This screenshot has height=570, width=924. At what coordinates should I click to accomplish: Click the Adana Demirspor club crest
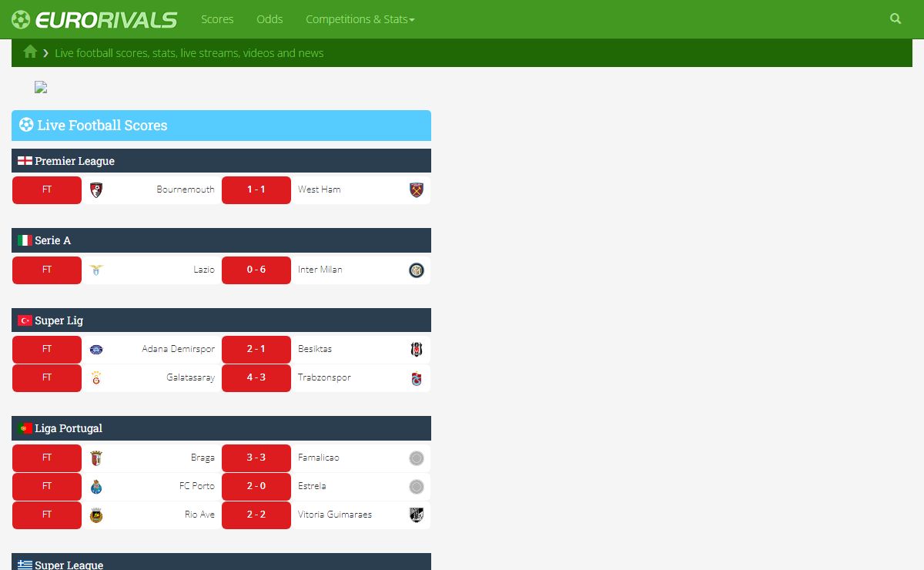96,350
